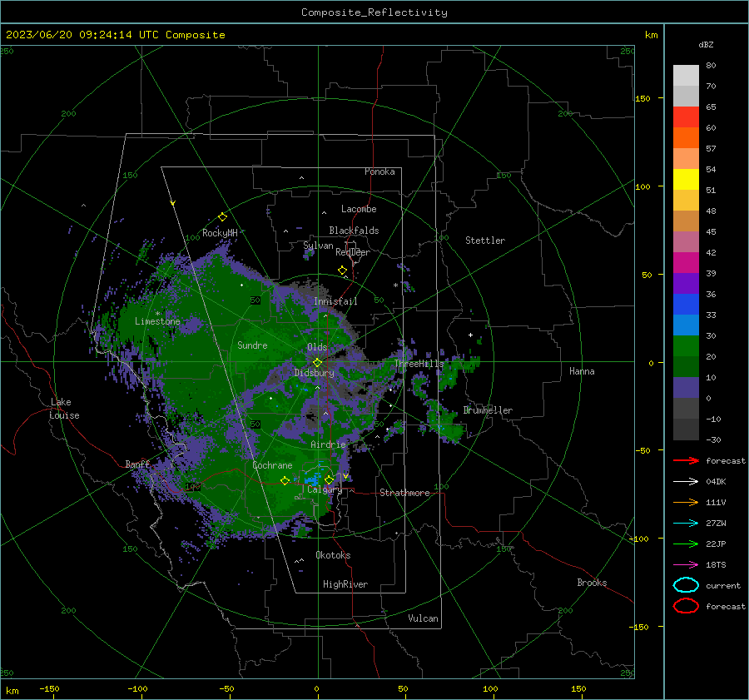Click the cyan current ellipse icon
Image resolution: width=749 pixels, height=700 pixels.
click(686, 585)
